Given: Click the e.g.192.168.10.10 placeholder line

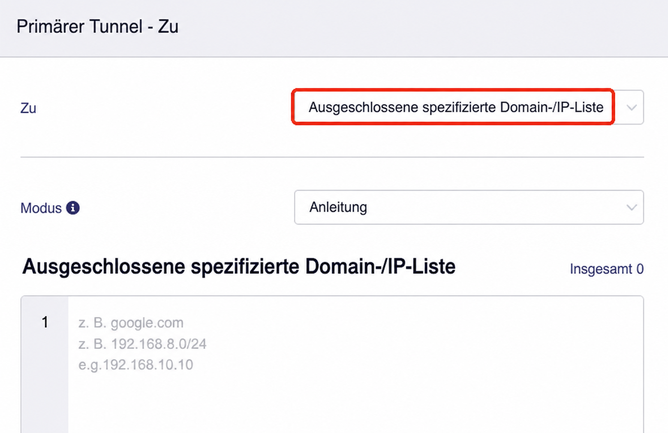Looking at the screenshot, I should coord(135,365).
